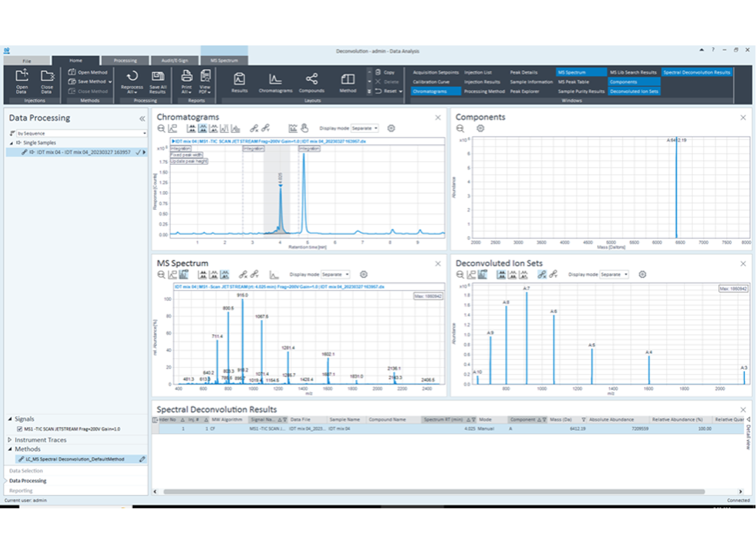Screen dimensions: 756x558
Task: Switch to the Results layout
Action: (239, 82)
